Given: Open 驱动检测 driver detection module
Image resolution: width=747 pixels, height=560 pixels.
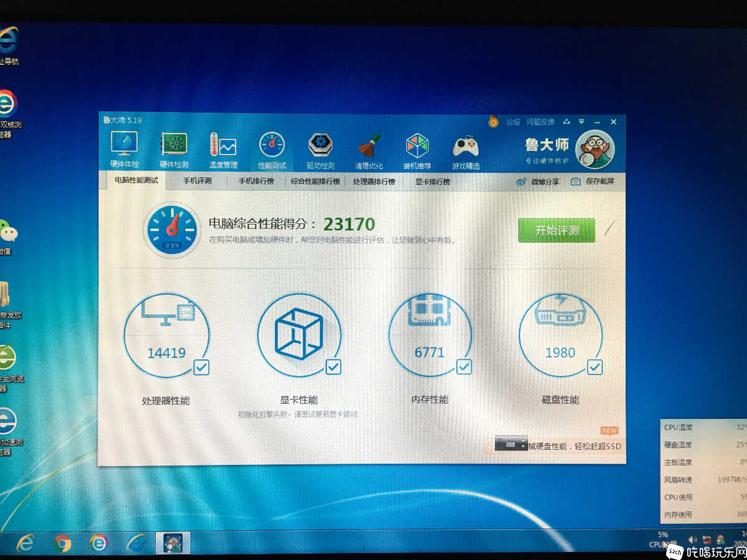Looking at the screenshot, I should pos(321,151).
